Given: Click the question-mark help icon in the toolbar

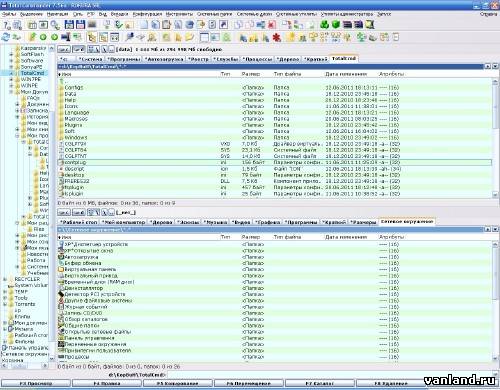Looking at the screenshot, I should point(7,25).
